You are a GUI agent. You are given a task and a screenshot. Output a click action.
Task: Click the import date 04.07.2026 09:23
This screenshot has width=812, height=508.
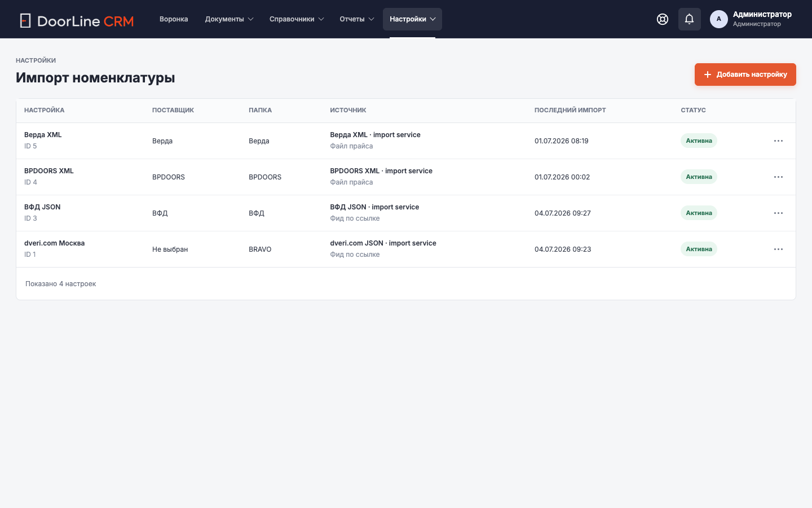coord(563,249)
